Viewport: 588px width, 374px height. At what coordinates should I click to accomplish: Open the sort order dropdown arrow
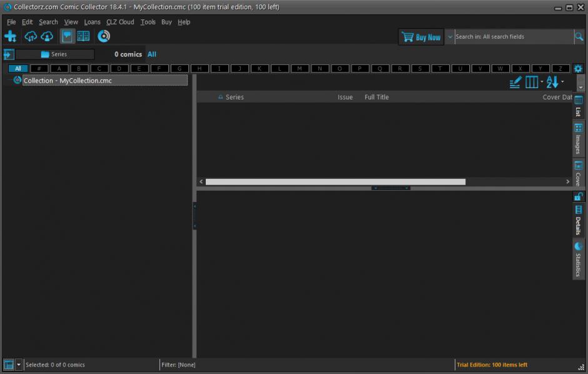(x=562, y=82)
